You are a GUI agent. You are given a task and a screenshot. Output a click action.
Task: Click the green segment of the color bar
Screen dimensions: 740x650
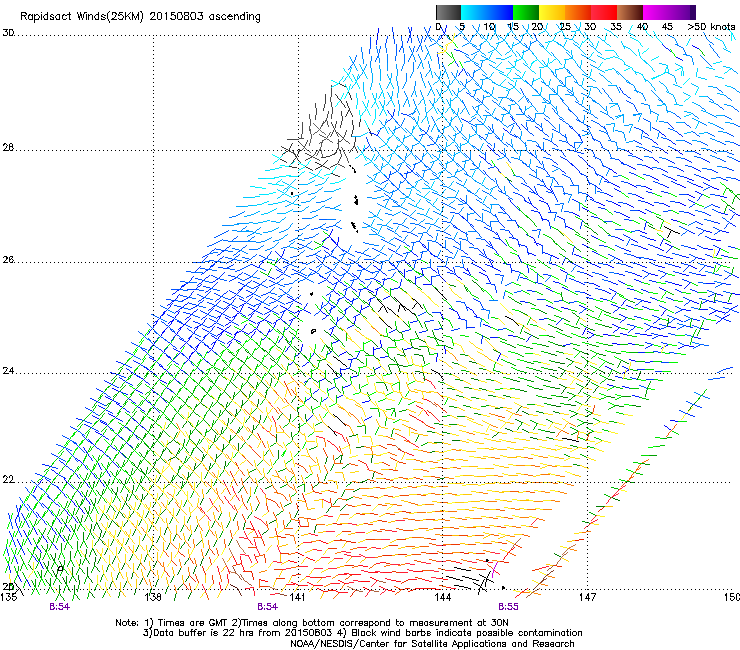pos(526,12)
